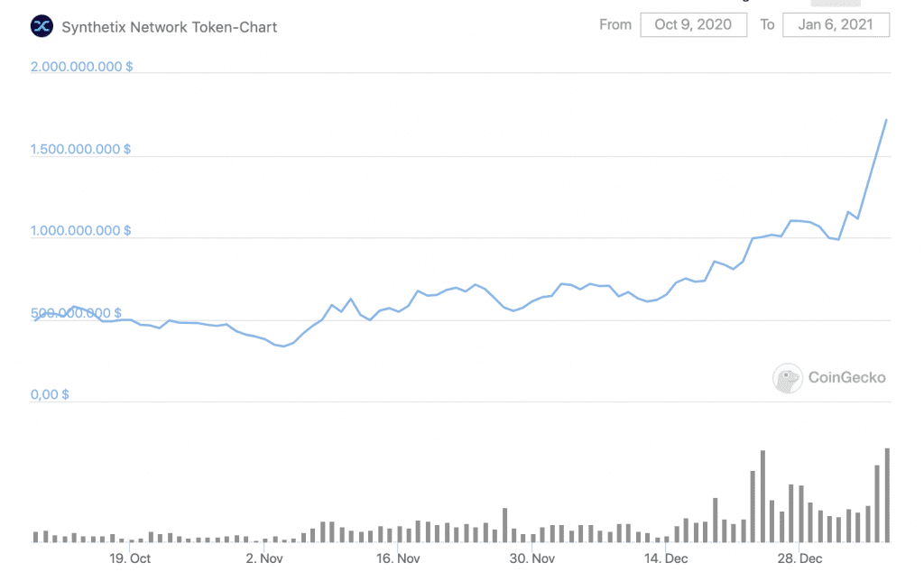Image resolution: width=924 pixels, height=572 pixels.
Task: Select the 19. Oct x-axis label
Action: coord(130,558)
